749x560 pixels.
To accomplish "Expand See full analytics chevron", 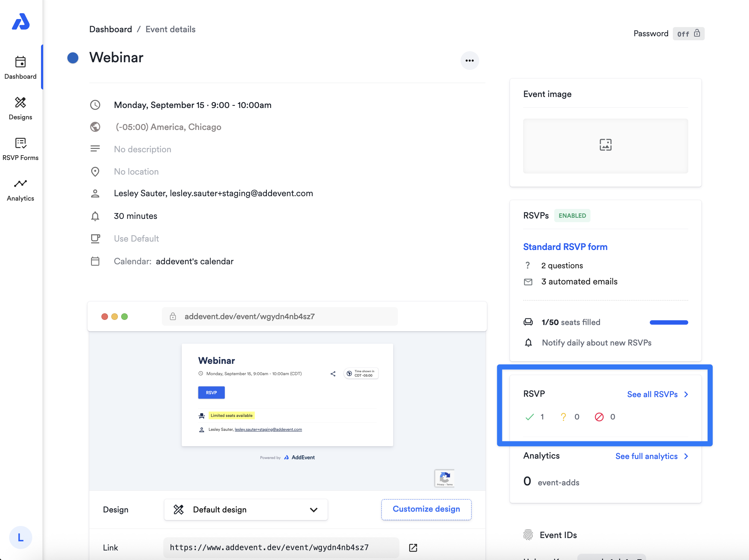I will [686, 456].
